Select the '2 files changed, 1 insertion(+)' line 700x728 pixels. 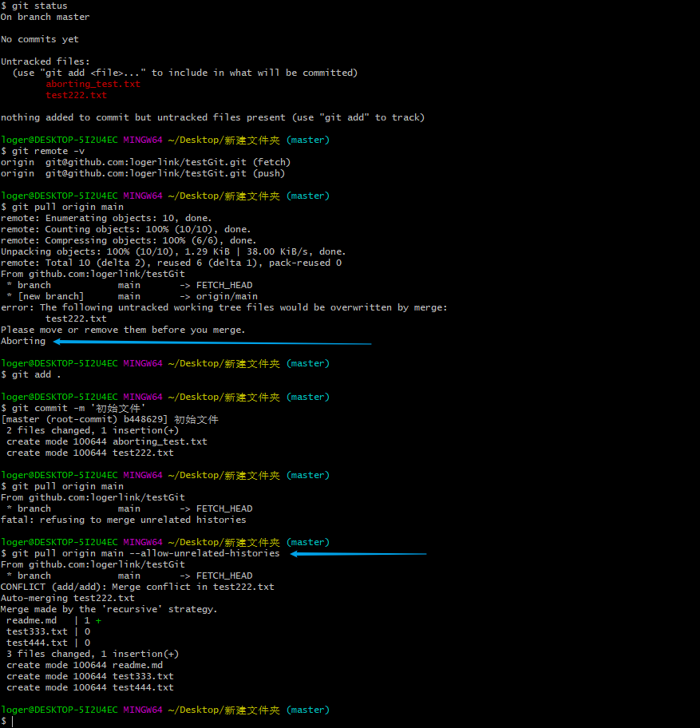coord(93,430)
